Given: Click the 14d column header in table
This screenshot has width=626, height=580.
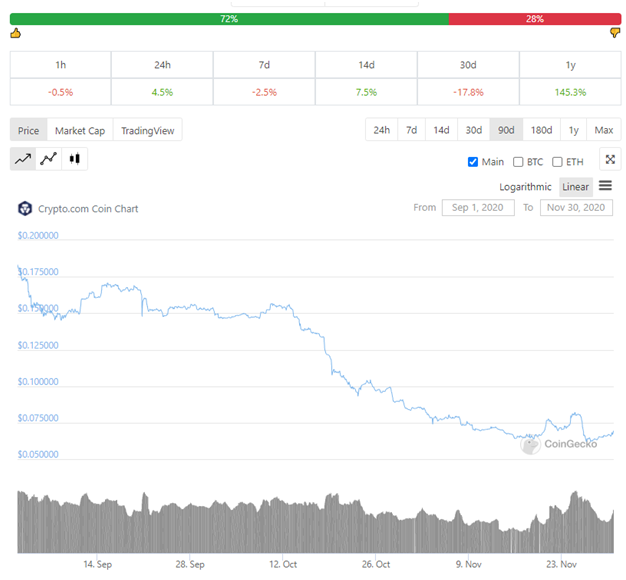Looking at the screenshot, I should 366,65.
